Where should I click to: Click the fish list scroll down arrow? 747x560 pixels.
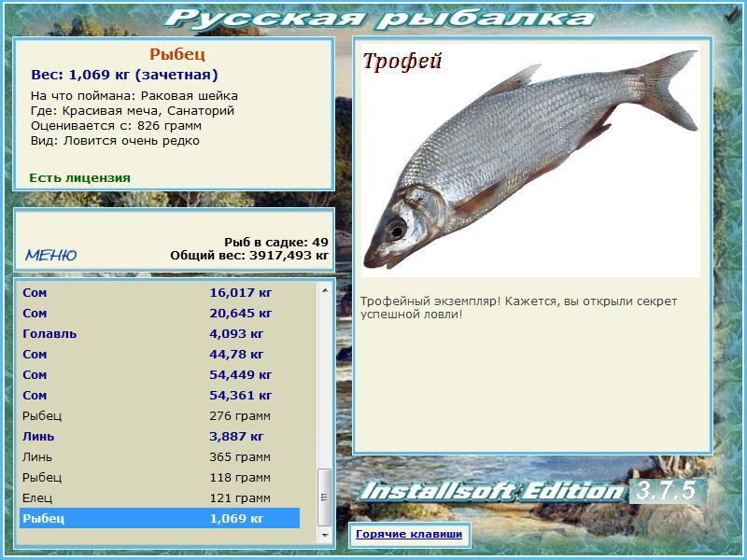(x=325, y=535)
